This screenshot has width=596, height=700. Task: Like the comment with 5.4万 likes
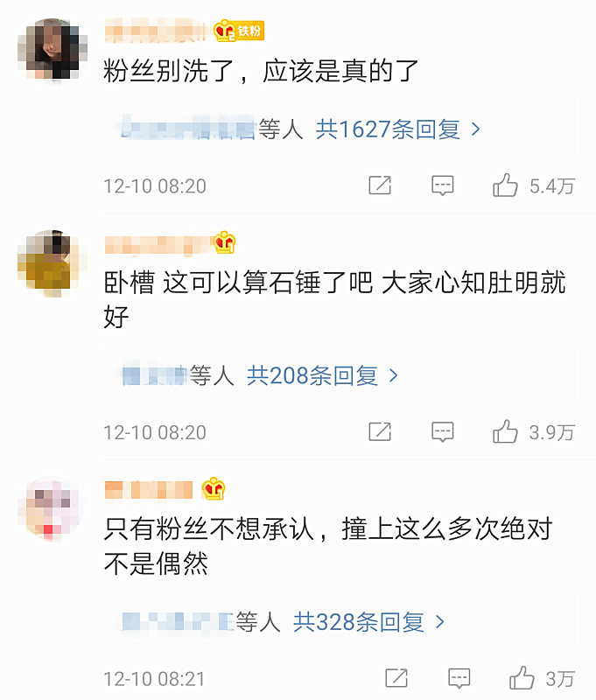[x=505, y=185]
